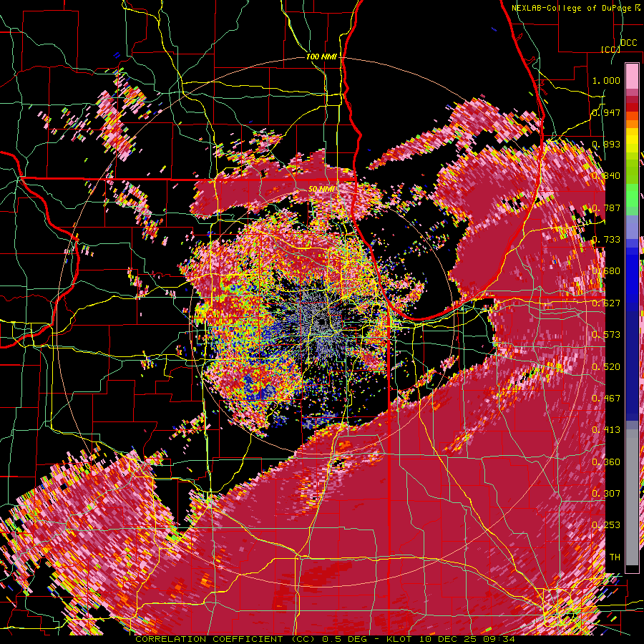Pick the bright green segment of the color bar

tap(632, 195)
